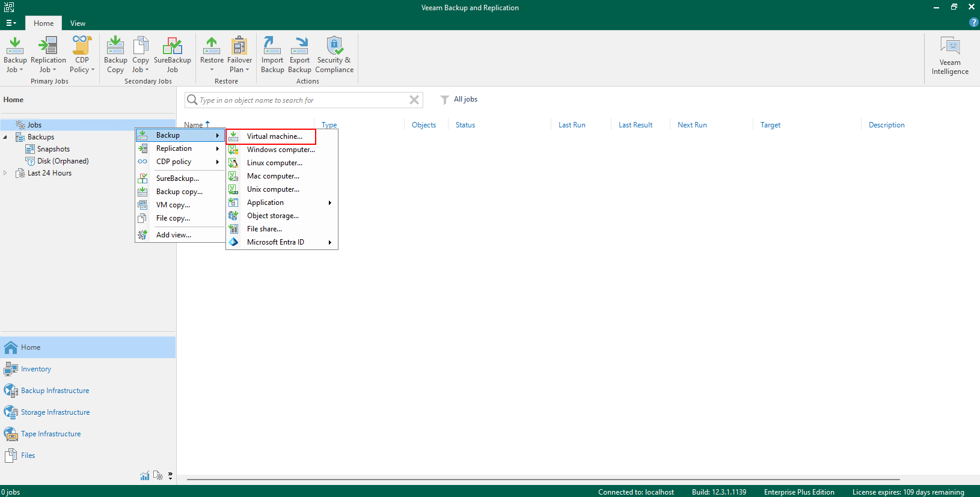Click the All jobs filter label
The image size is (980, 497).
(x=465, y=99)
